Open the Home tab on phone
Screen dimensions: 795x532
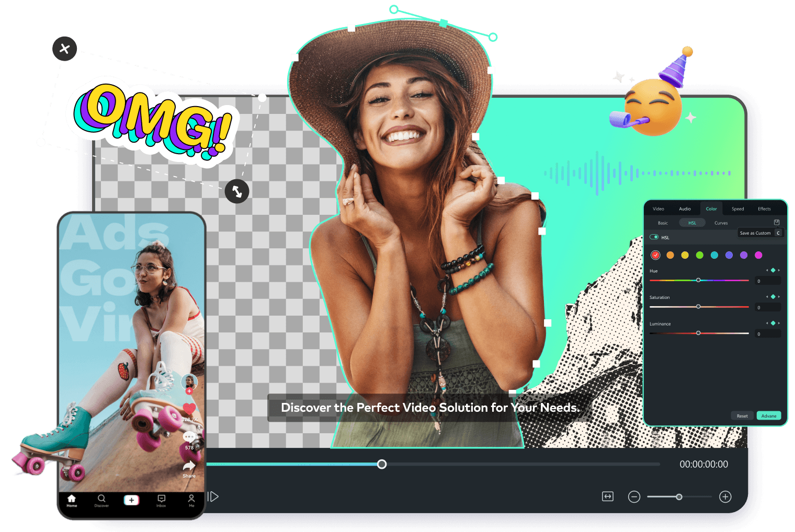click(72, 501)
